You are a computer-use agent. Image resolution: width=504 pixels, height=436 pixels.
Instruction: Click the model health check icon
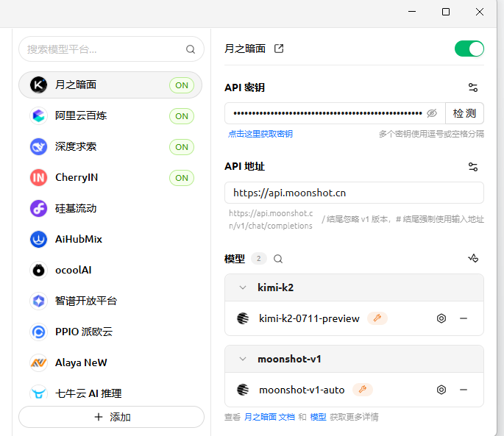[473, 258]
